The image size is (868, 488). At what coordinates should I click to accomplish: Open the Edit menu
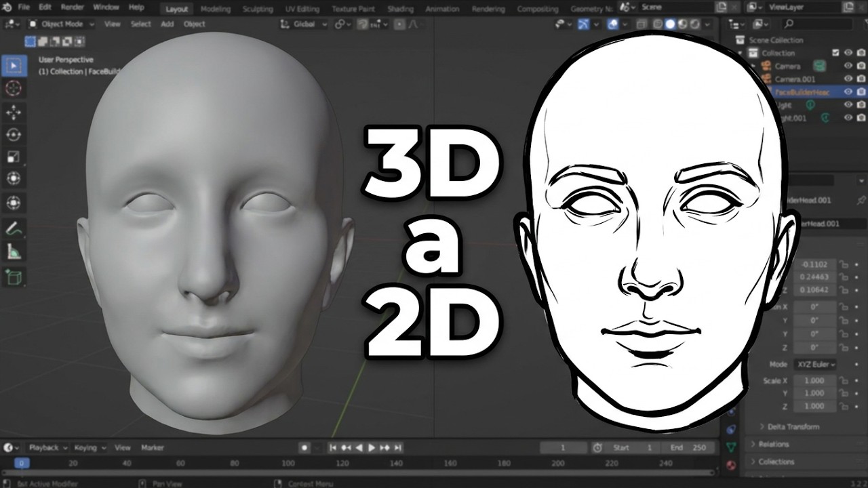[45, 7]
